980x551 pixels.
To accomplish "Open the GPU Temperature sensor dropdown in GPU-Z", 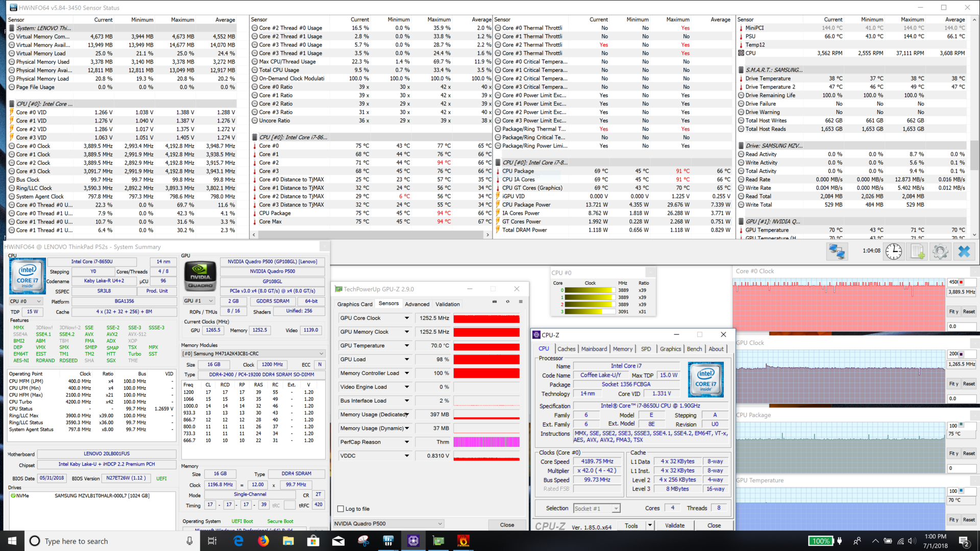I will click(x=407, y=345).
